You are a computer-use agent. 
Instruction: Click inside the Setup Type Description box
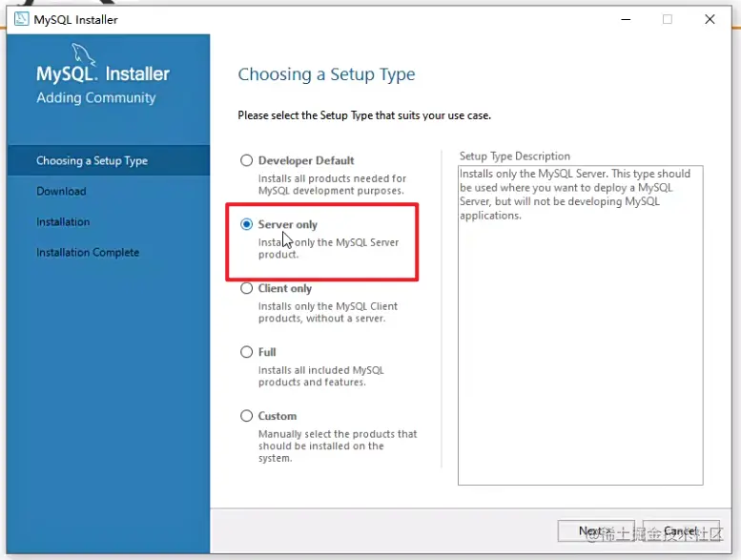pyautogui.click(x=581, y=325)
